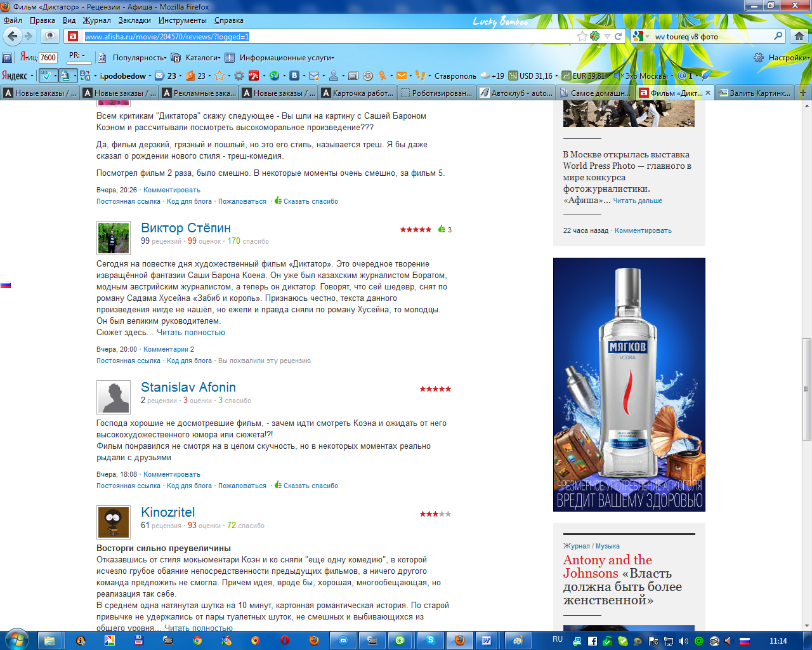Click the Мягков vodka advertisement banner

pos(629,384)
